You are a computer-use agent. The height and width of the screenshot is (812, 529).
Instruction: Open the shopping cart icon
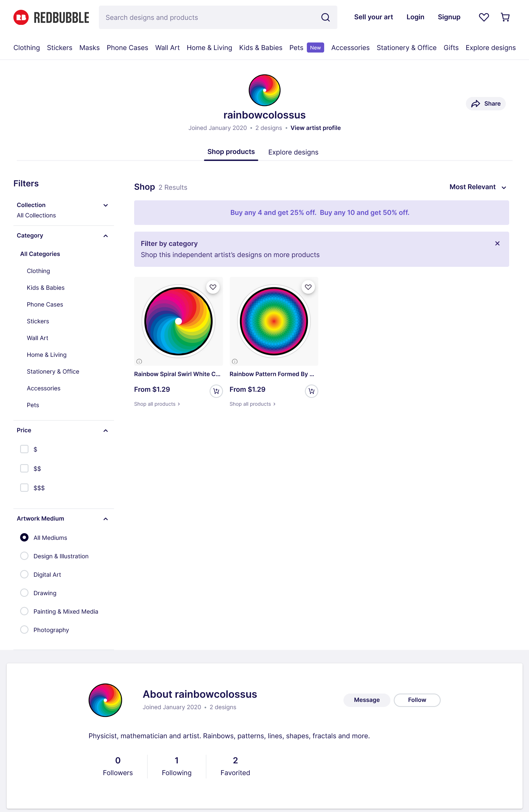click(x=505, y=17)
